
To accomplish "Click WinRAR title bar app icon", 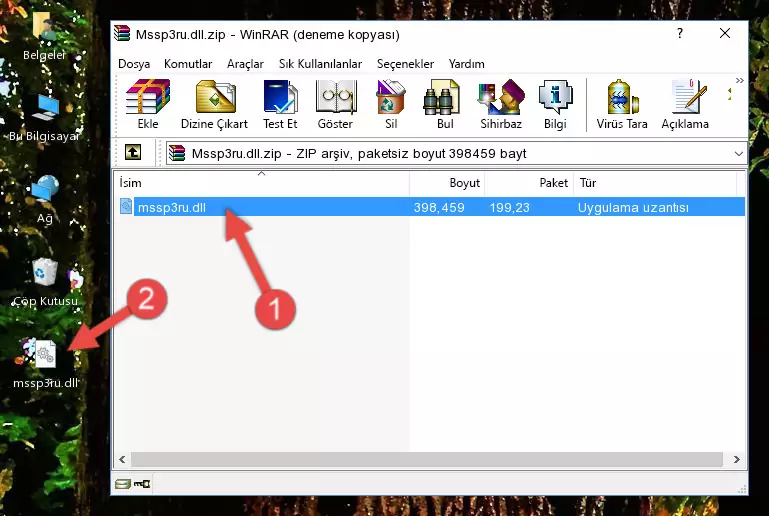I will tap(122, 33).
